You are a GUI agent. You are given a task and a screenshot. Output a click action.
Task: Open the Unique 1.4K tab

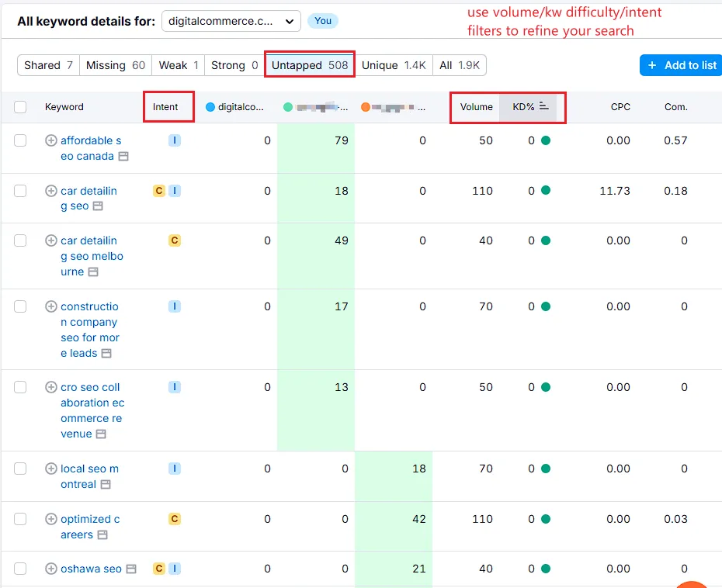(394, 65)
